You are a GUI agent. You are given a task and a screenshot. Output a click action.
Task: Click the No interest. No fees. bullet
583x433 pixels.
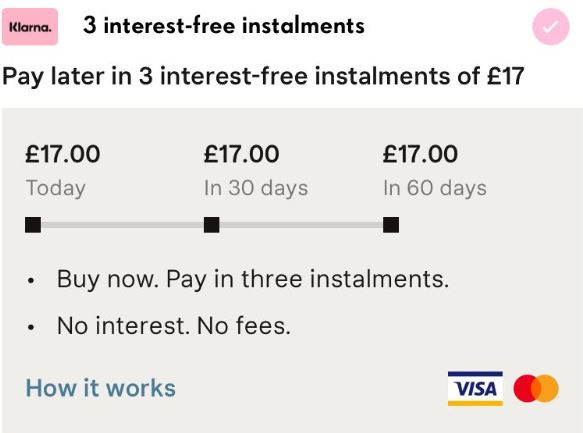[x=173, y=326]
